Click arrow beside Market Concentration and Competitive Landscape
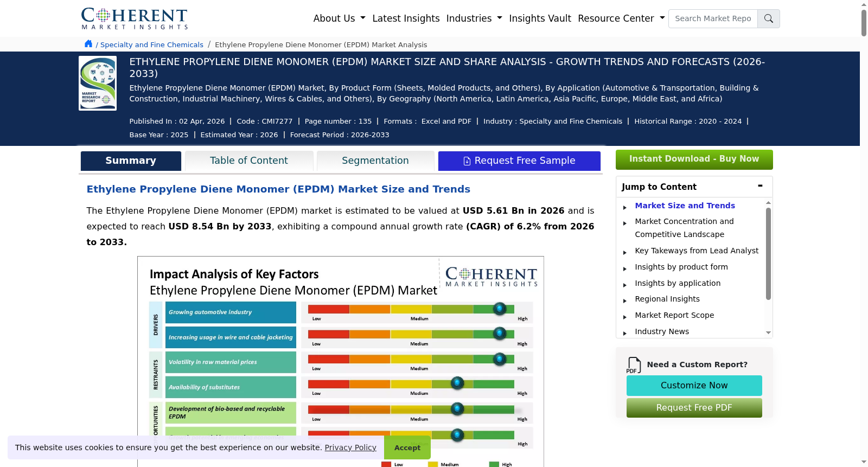 [625, 223]
